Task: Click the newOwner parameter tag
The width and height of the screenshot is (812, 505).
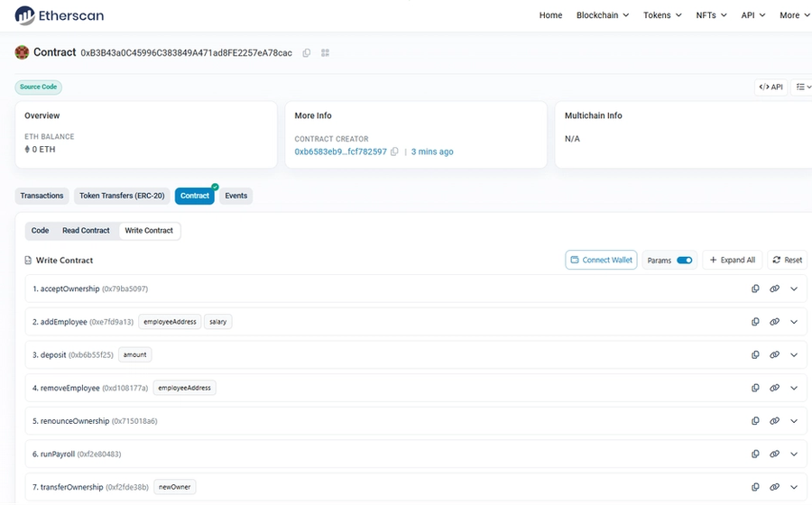Action: [x=174, y=487]
